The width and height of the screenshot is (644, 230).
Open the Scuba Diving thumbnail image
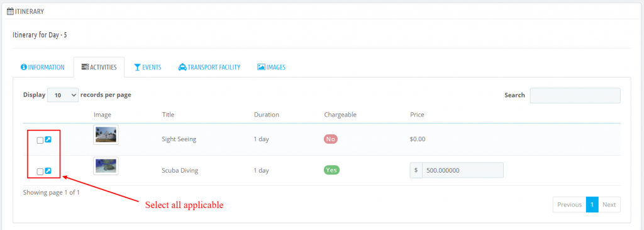tap(106, 166)
